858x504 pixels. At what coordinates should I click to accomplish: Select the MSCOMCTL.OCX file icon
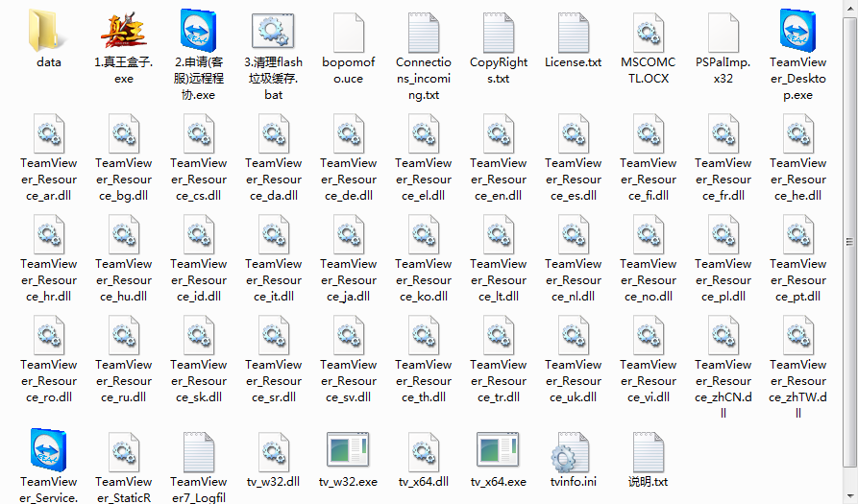click(649, 33)
